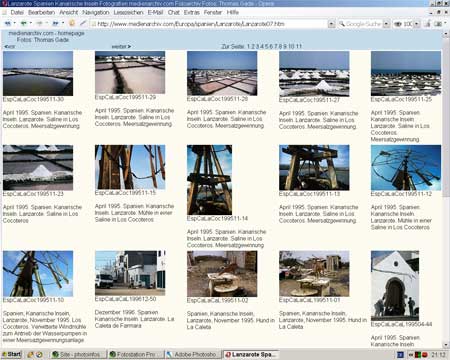Go back with the Opera back arrow
The image size is (450, 360).
pyautogui.click(x=24, y=24)
